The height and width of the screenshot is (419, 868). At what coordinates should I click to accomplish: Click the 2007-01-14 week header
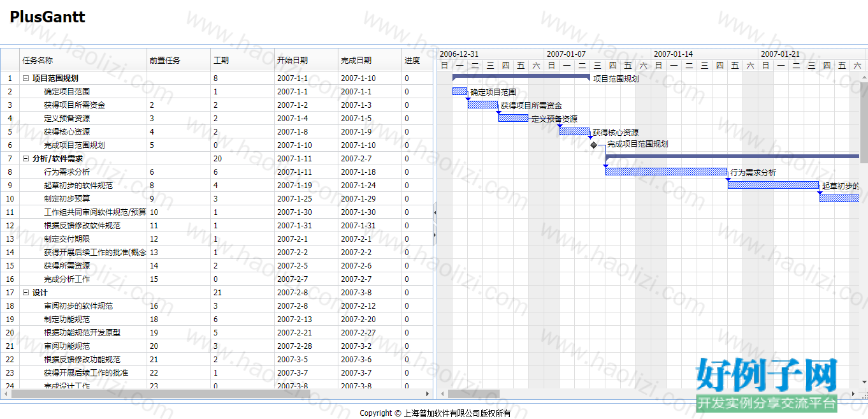(705, 54)
